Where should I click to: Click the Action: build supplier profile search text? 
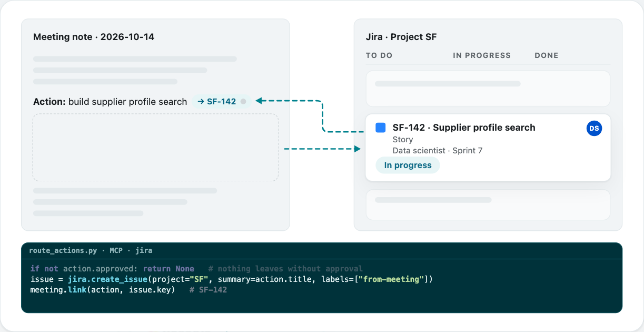pyautogui.click(x=110, y=102)
